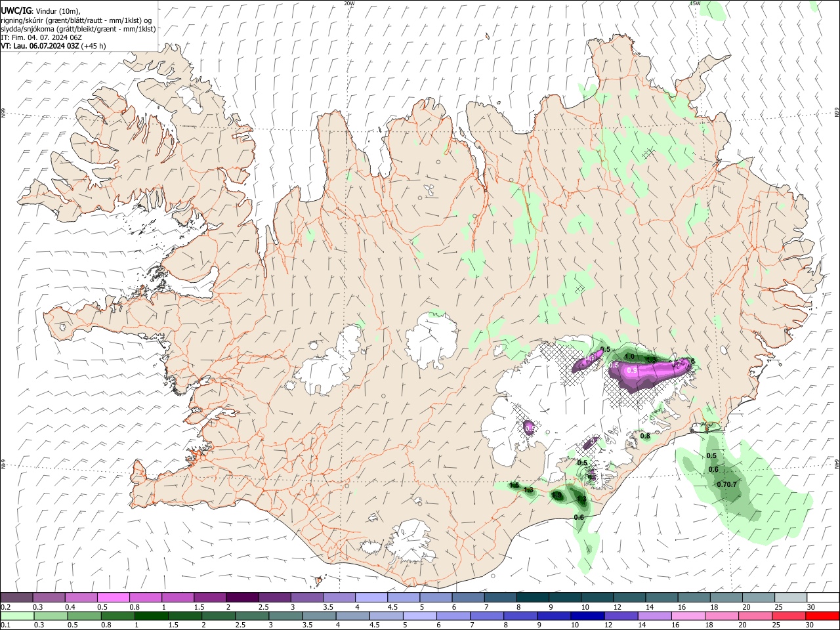Click the 'UWC/IG: Vindur (10m)' title line
The height and width of the screenshot is (630, 840).
[x=41, y=11]
